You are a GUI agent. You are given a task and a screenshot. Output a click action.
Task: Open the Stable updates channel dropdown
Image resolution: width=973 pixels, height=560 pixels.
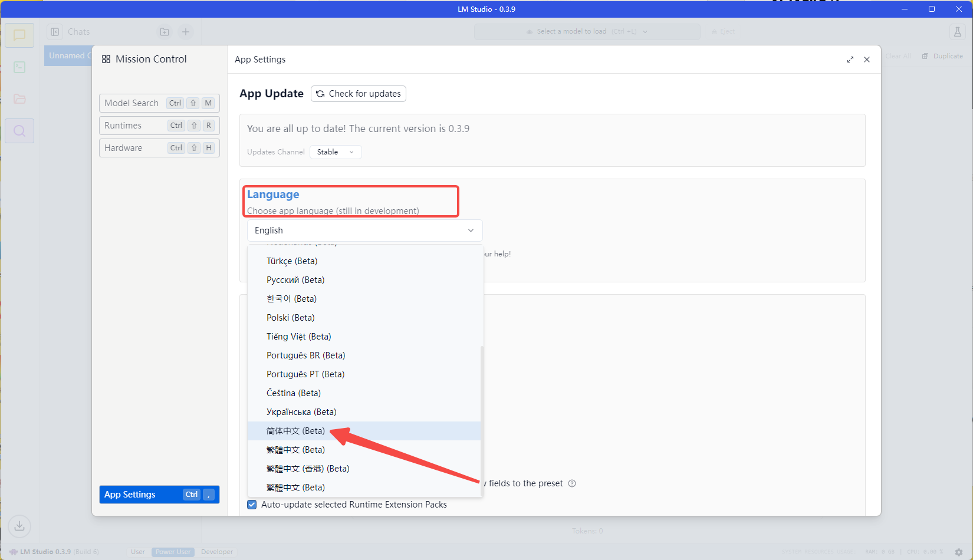[x=336, y=152]
